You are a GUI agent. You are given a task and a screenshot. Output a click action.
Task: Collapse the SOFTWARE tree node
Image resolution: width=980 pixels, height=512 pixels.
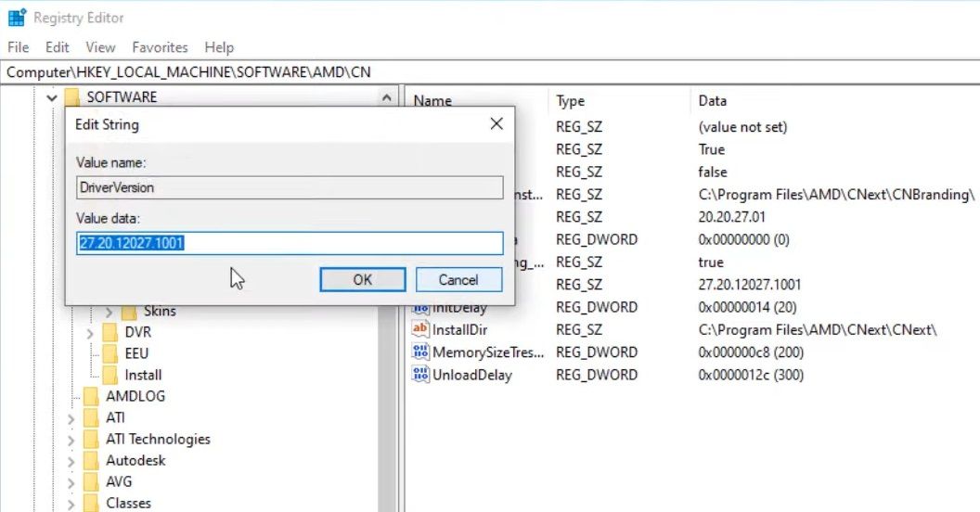(51, 97)
